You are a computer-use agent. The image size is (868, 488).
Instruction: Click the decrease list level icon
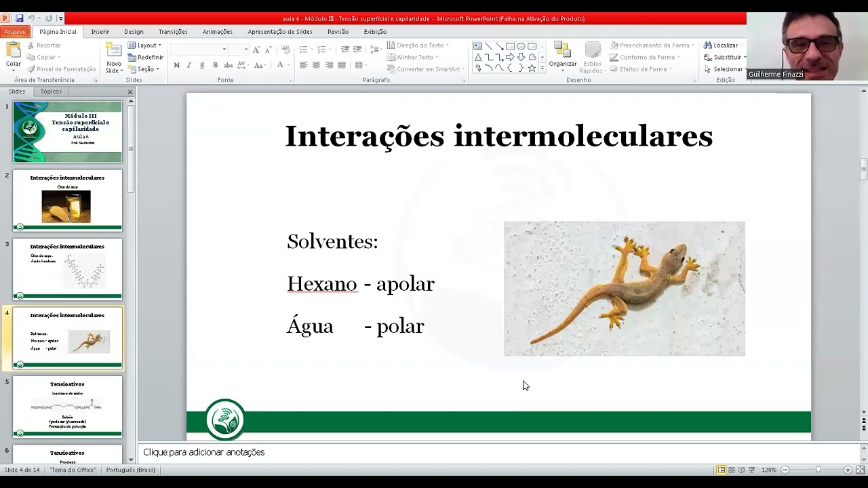[345, 49]
